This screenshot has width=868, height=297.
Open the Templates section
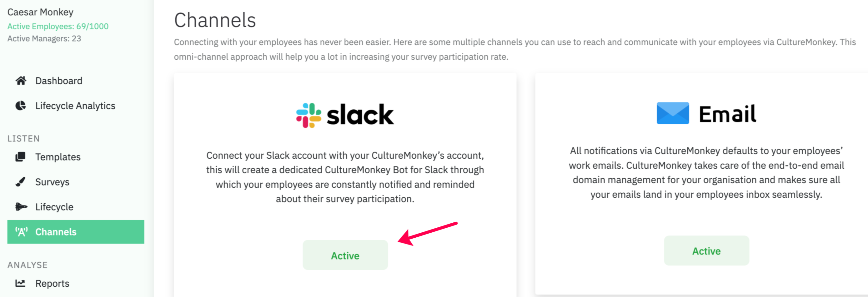click(58, 157)
